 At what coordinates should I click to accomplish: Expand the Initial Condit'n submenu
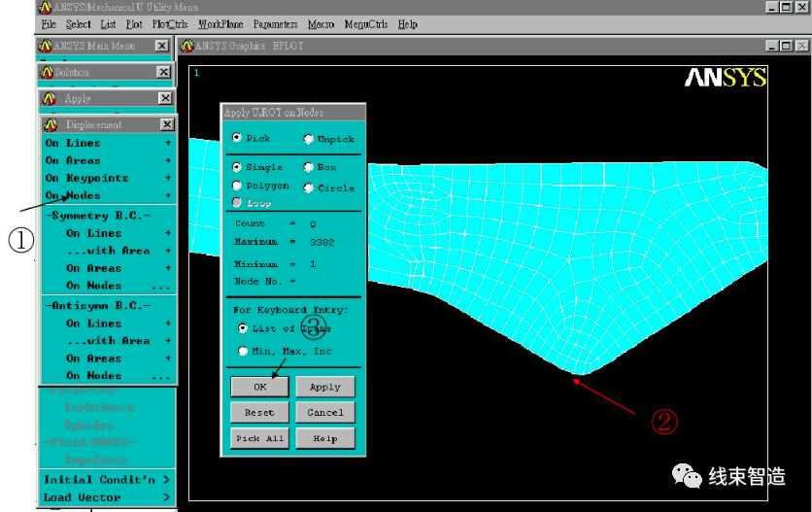click(x=107, y=479)
